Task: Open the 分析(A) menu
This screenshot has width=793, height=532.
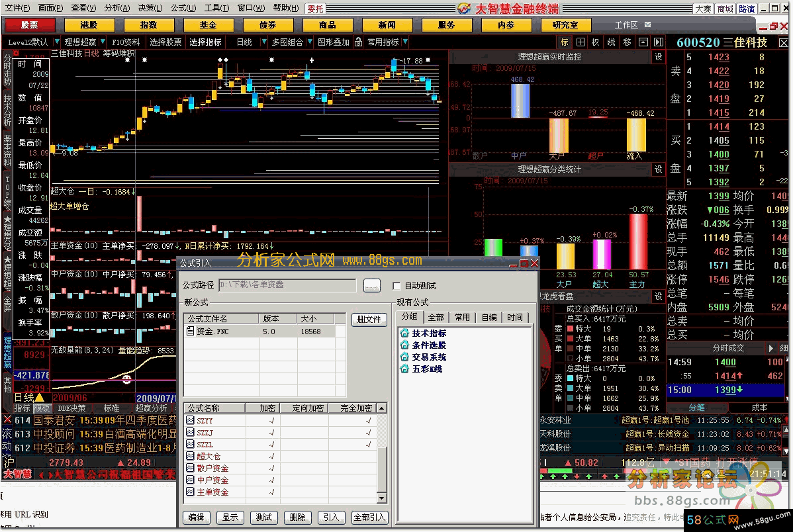Action: tap(117, 8)
